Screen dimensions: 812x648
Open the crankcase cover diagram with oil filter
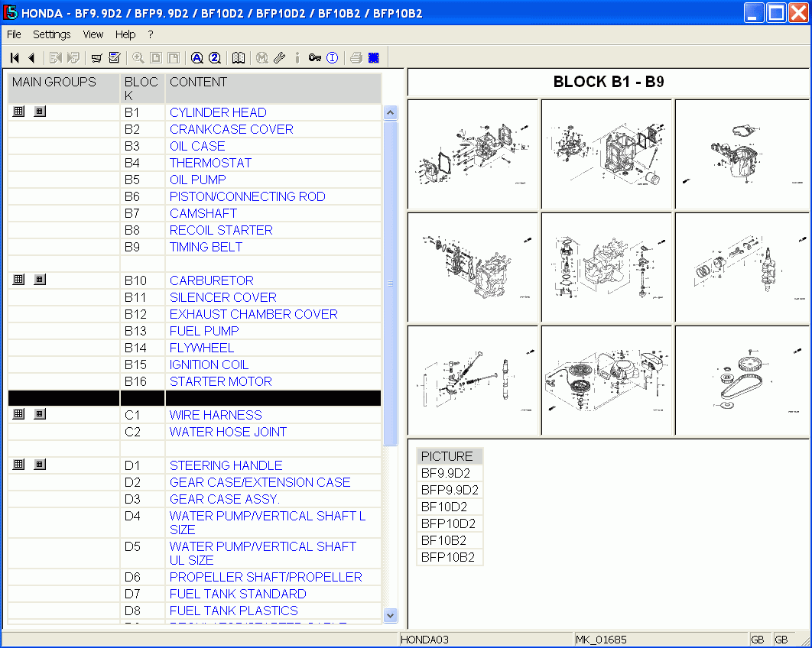click(x=607, y=154)
